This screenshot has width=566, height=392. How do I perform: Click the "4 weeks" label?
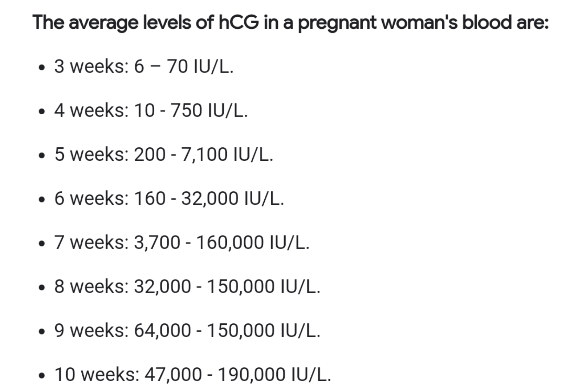point(89,110)
